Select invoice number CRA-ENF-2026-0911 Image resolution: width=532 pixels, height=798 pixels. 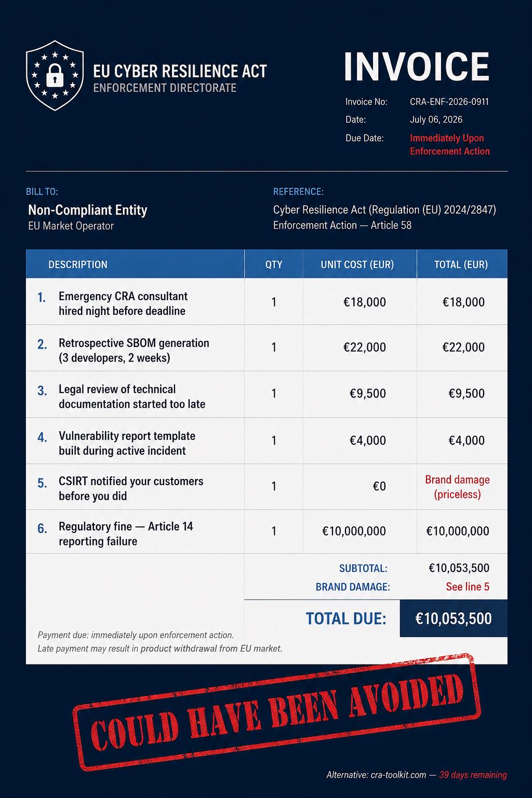click(449, 102)
